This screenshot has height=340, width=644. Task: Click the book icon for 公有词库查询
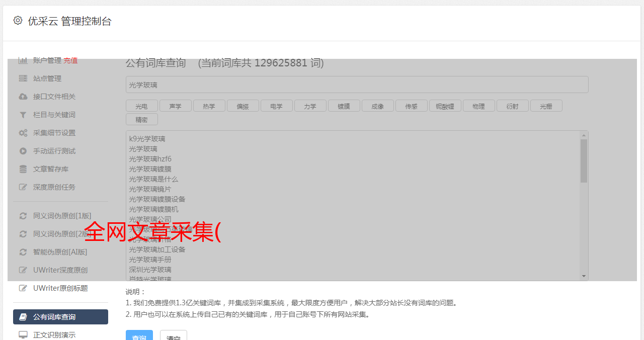tap(23, 317)
